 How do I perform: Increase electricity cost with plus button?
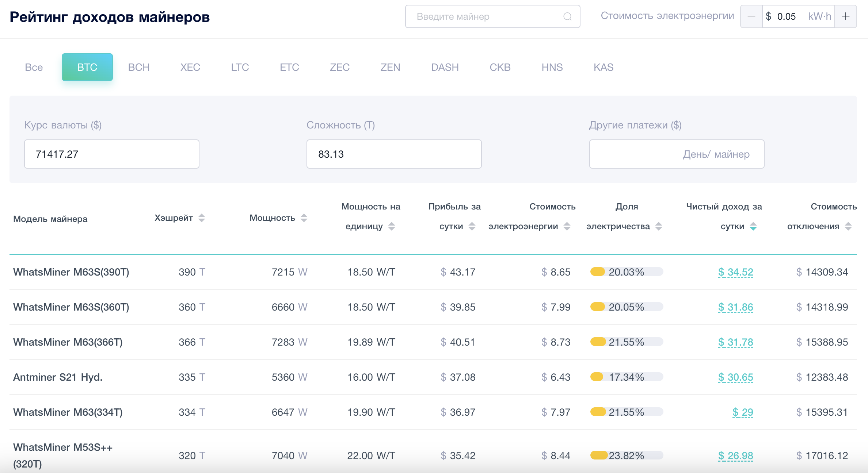click(x=846, y=16)
